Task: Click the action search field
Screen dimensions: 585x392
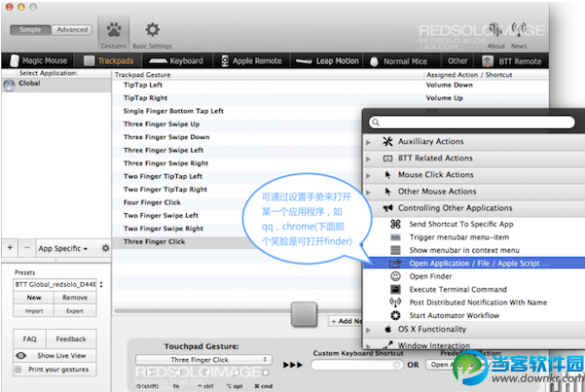Action: pyautogui.click(x=472, y=122)
